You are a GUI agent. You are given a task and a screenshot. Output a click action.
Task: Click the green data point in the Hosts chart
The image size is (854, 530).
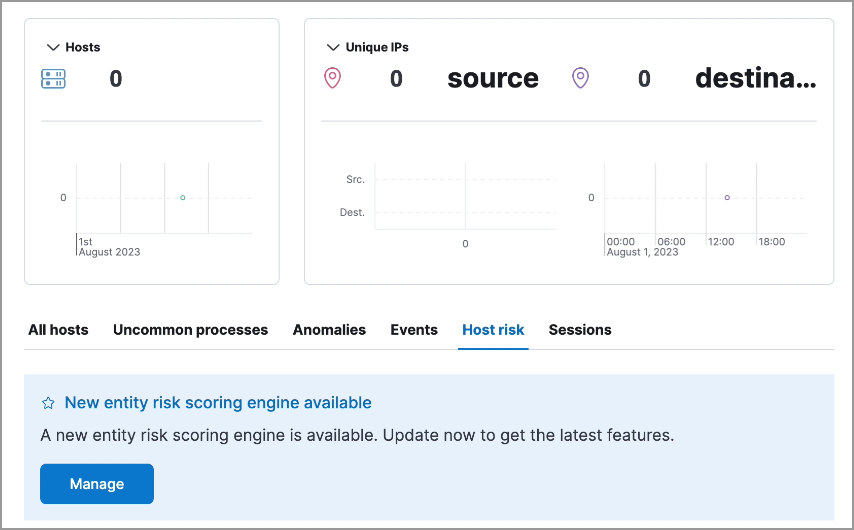click(x=182, y=198)
